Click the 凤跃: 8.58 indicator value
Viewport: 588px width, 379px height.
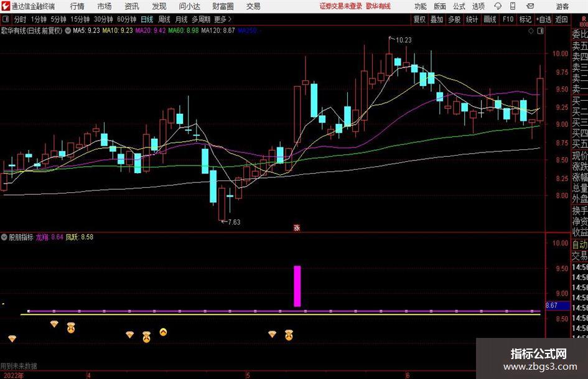(x=80, y=237)
